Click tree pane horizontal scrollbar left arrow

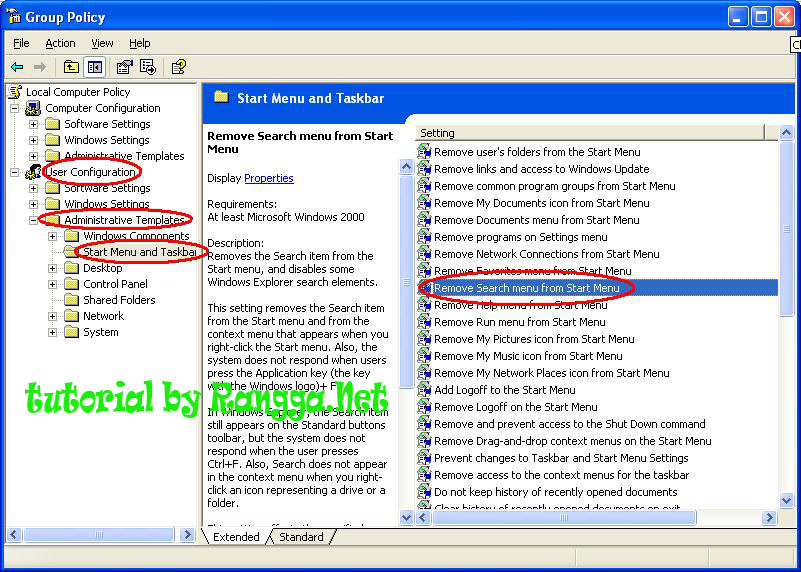pyautogui.click(x=14, y=535)
